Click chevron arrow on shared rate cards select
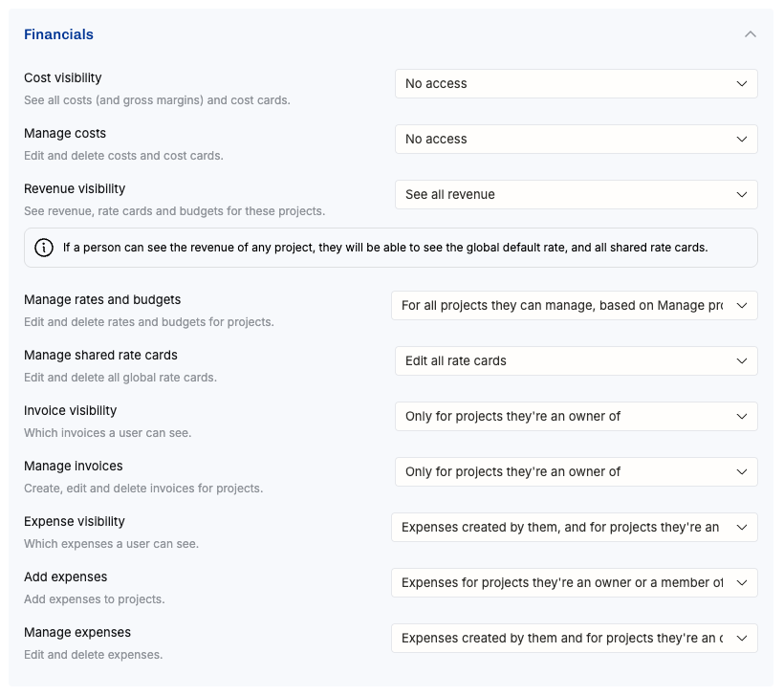The width and height of the screenshot is (784, 696). click(x=742, y=361)
